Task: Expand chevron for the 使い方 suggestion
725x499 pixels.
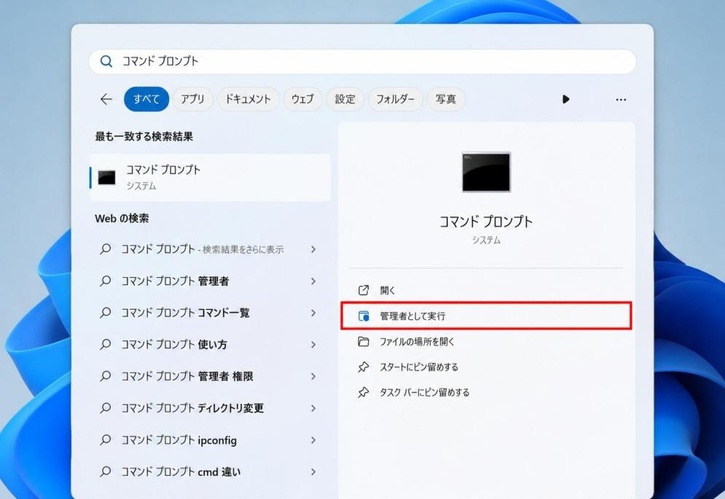Action: pos(313,345)
